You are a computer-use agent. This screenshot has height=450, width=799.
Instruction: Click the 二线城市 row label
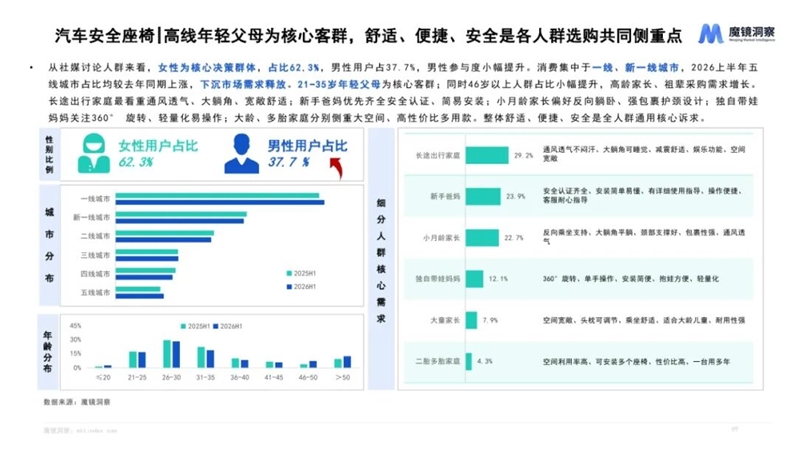pyautogui.click(x=95, y=236)
